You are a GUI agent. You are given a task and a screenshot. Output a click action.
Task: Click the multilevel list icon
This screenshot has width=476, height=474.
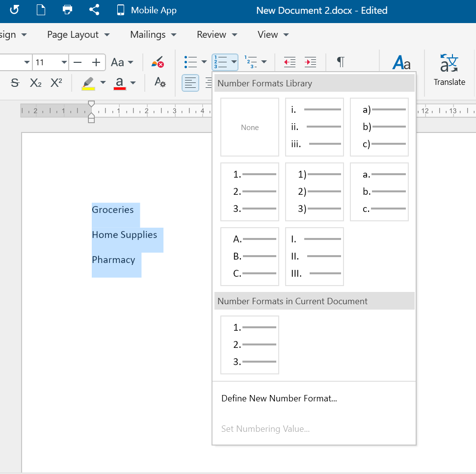(251, 62)
